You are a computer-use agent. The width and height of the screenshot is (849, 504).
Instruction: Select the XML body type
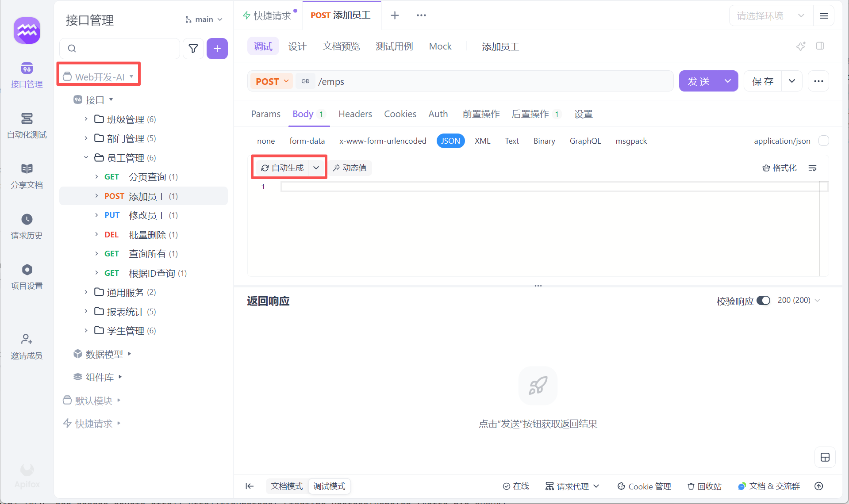coord(483,141)
